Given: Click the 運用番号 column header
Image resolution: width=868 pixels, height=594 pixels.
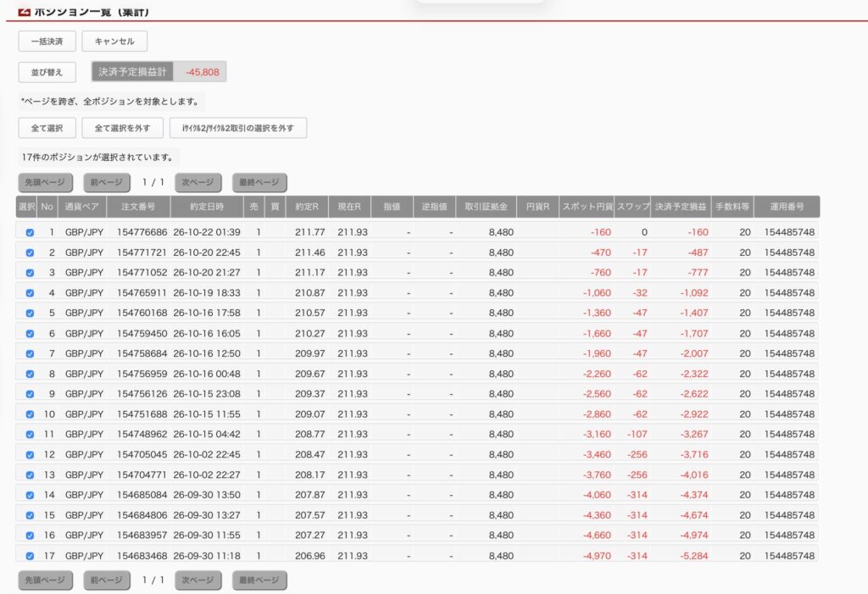Looking at the screenshot, I should [787, 207].
